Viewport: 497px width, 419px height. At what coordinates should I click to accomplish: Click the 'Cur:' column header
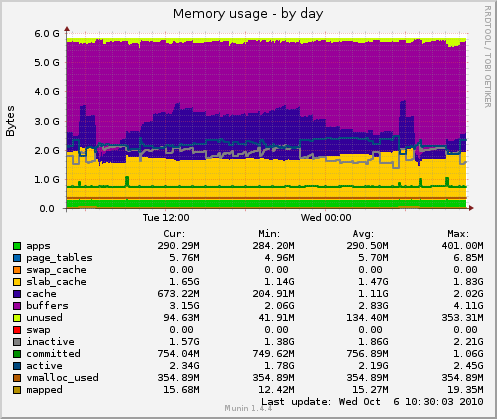(174, 234)
